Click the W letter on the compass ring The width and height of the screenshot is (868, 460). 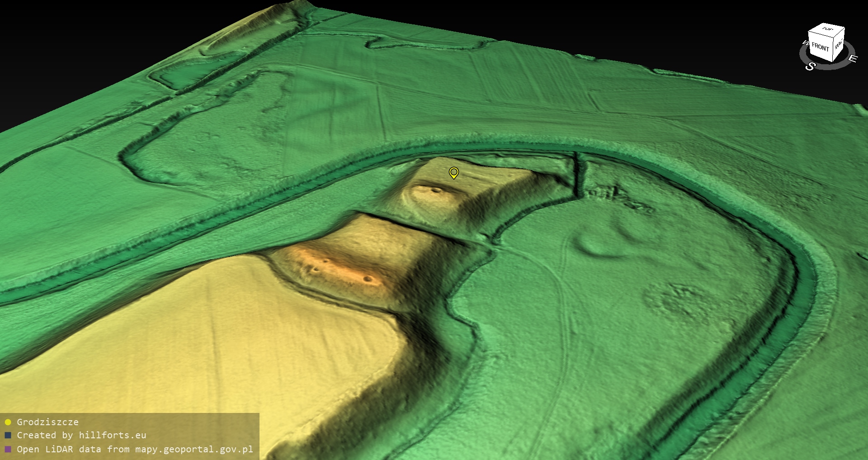(x=805, y=43)
